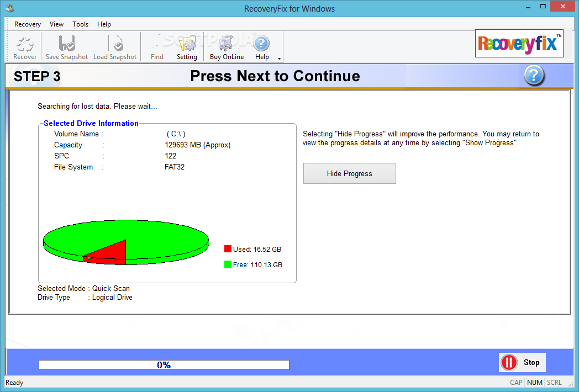Image resolution: width=579 pixels, height=392 pixels.
Task: Click the green Free legend swatch
Action: [228, 264]
